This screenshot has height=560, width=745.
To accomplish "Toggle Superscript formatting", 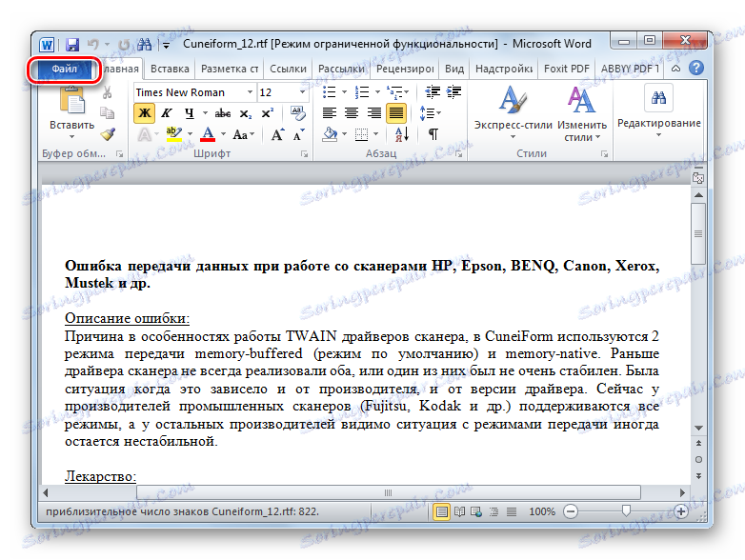I will [x=267, y=113].
